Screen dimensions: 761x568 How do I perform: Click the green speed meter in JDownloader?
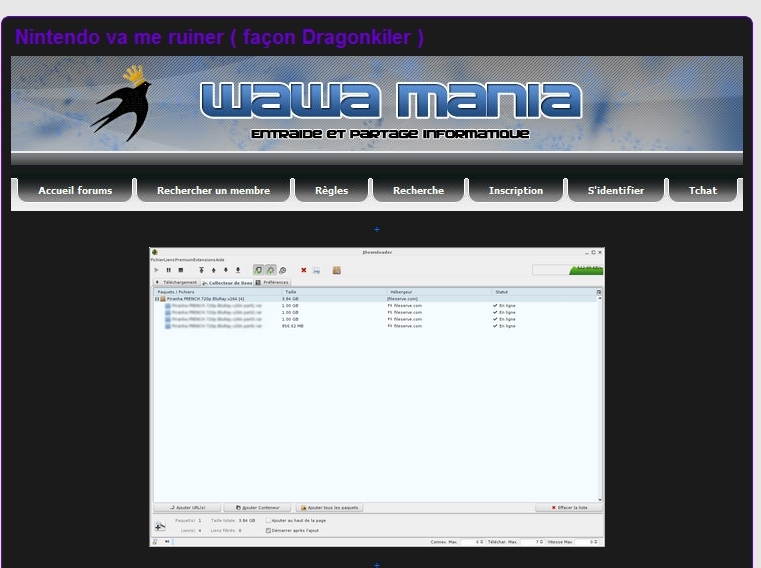(x=586, y=270)
